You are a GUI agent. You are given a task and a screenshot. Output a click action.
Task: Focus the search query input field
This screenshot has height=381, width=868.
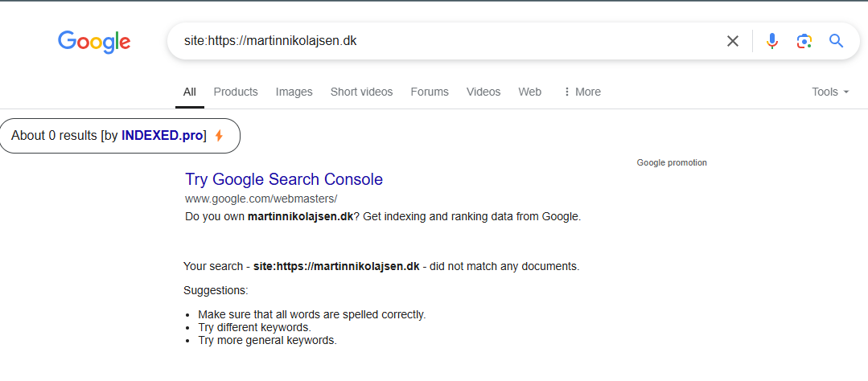[448, 41]
